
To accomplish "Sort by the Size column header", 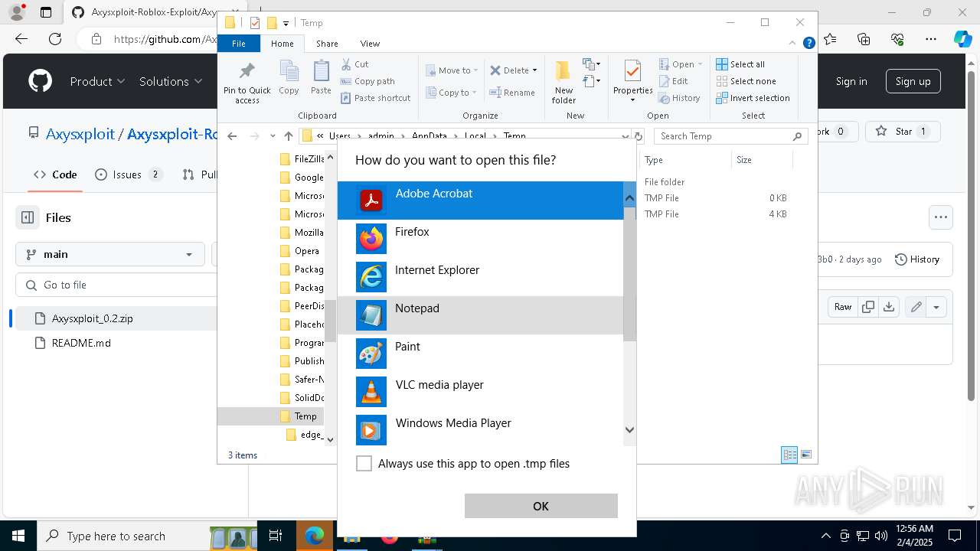I will pos(761,160).
